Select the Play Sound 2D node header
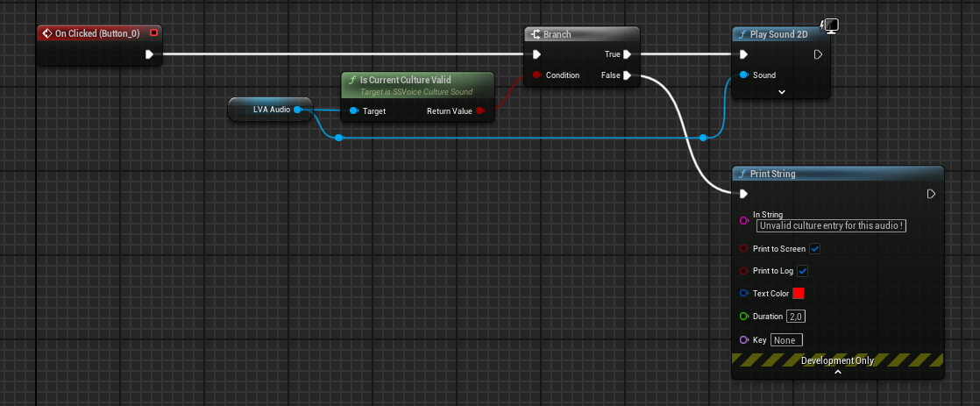The image size is (980, 406). pyautogui.click(x=780, y=34)
